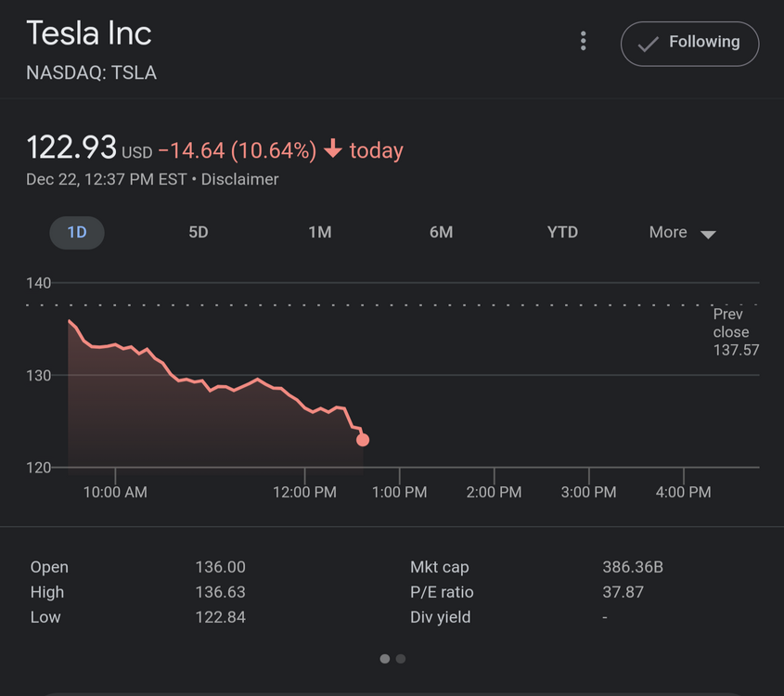Click the P/E ratio label
The width and height of the screenshot is (784, 696).
(442, 592)
